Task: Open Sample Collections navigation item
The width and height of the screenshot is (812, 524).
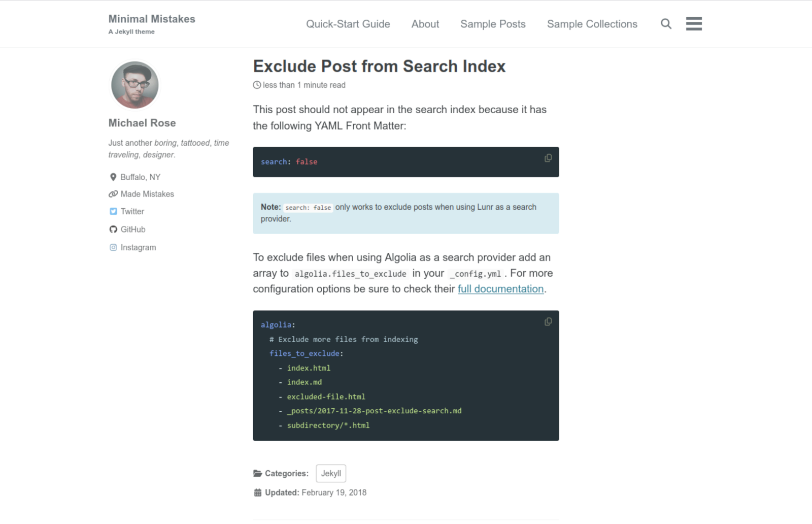Action: (x=592, y=24)
